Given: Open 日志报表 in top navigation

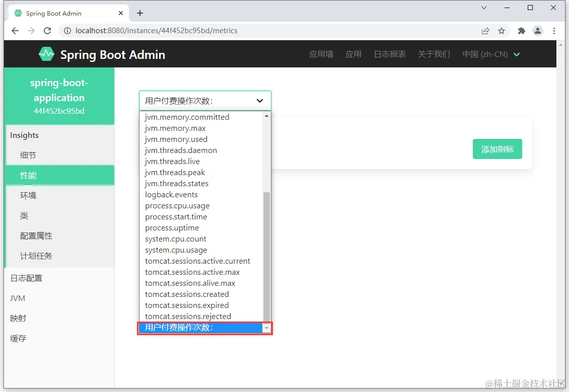Looking at the screenshot, I should click(x=390, y=54).
